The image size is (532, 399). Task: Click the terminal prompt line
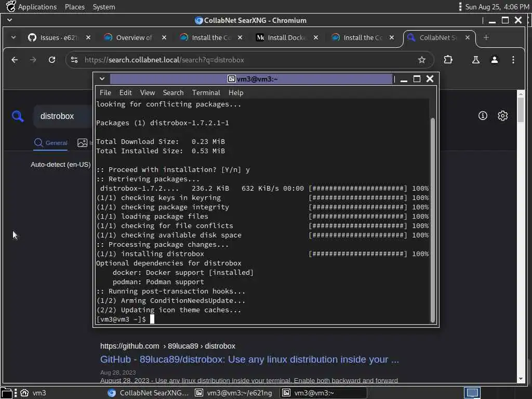[x=125, y=320]
